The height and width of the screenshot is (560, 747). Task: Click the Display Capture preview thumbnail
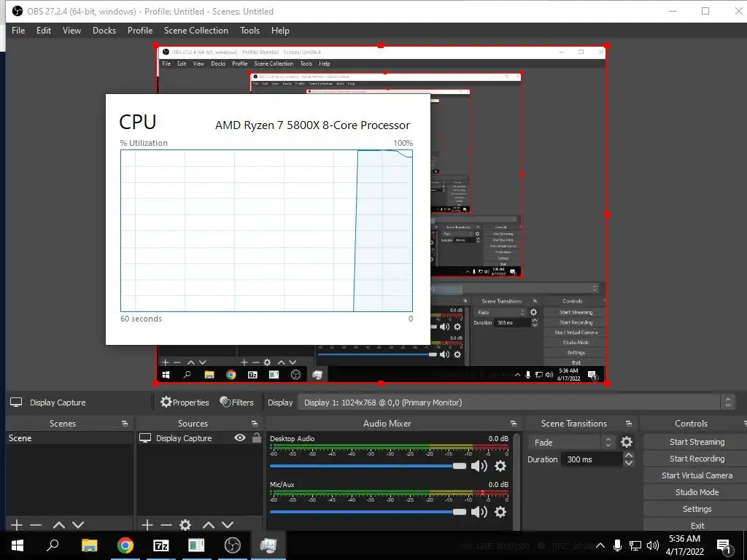click(381, 214)
